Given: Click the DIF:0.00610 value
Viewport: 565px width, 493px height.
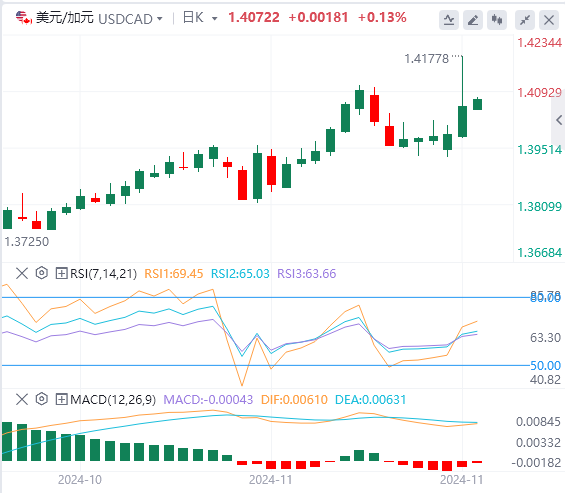Looking at the screenshot, I should tap(294, 400).
